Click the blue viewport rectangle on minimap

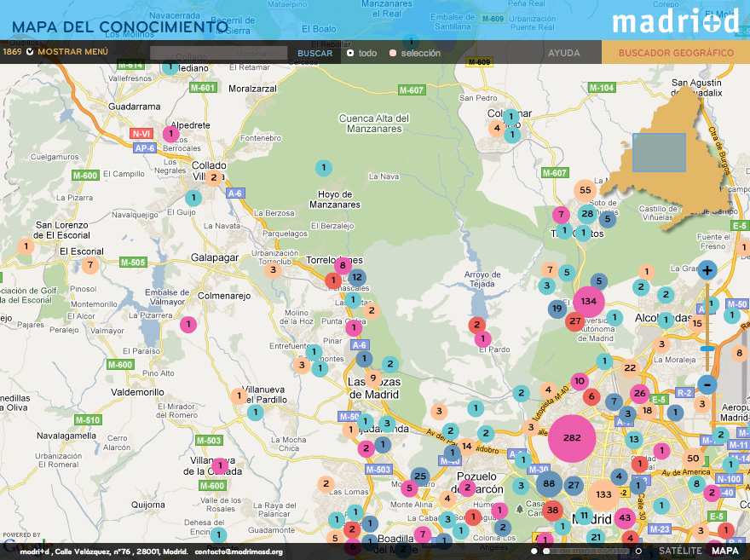[x=659, y=153]
